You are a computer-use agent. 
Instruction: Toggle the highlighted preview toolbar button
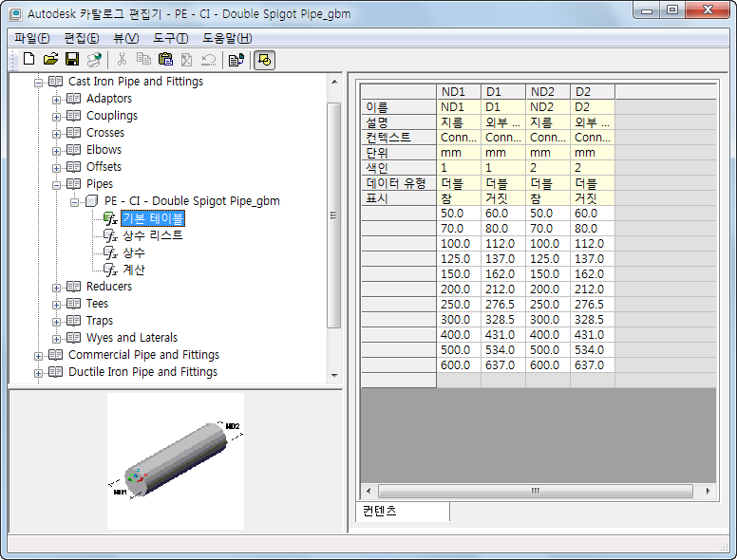[x=265, y=60]
